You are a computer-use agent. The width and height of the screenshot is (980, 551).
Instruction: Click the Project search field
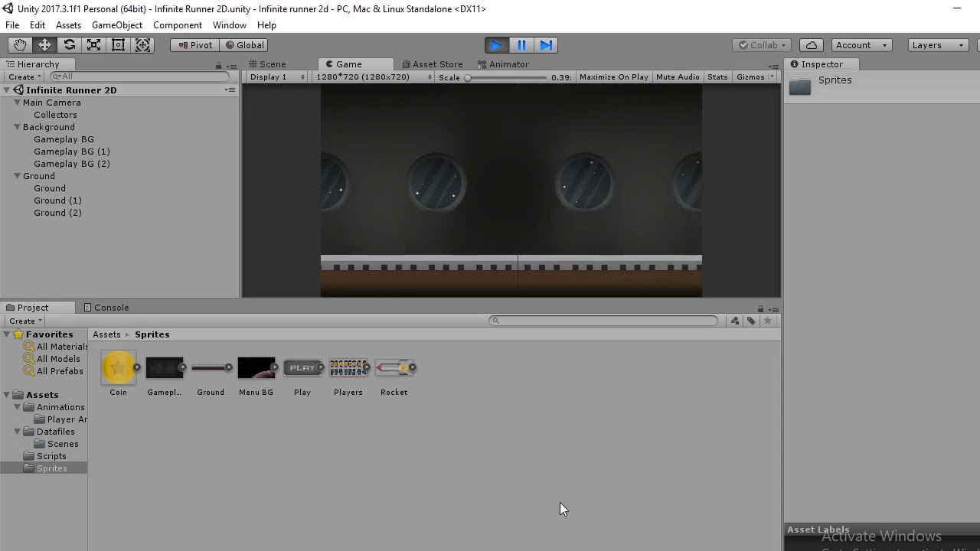[x=603, y=321]
